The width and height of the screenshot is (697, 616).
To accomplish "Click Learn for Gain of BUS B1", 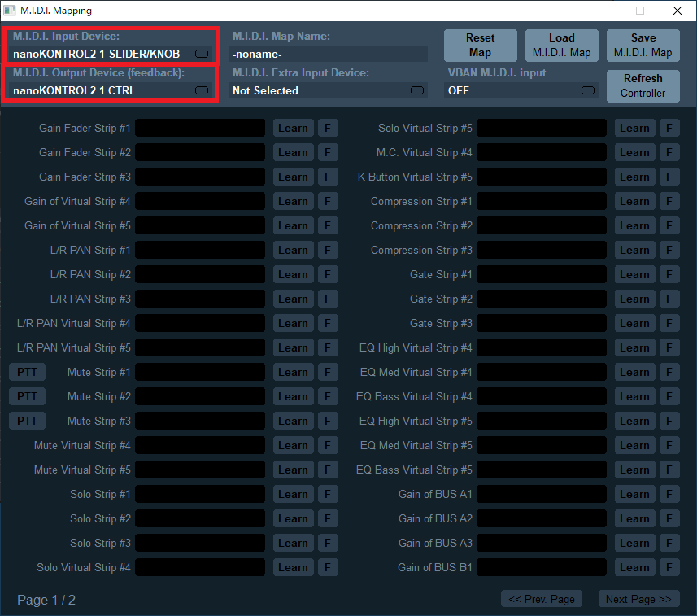I will 634,567.
